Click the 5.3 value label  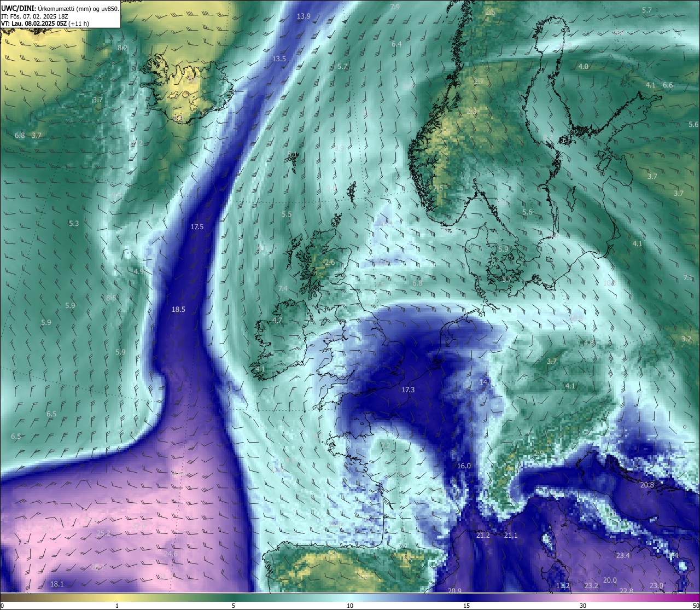74,223
